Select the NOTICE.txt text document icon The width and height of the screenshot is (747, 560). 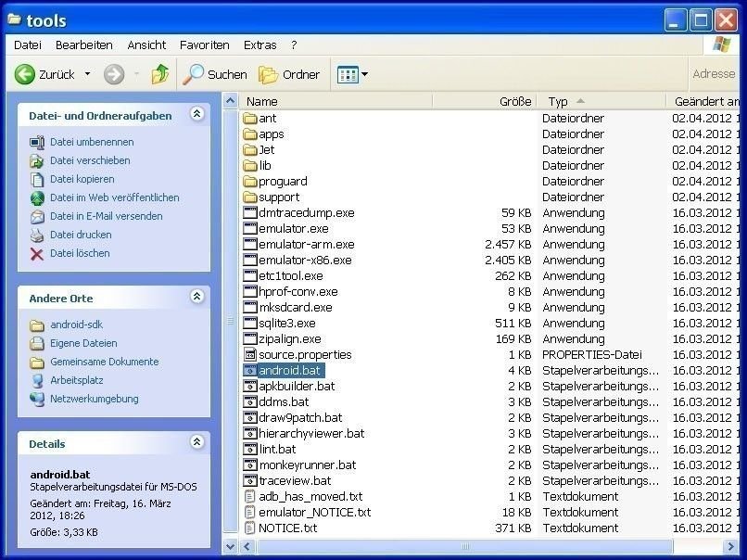[x=250, y=528]
